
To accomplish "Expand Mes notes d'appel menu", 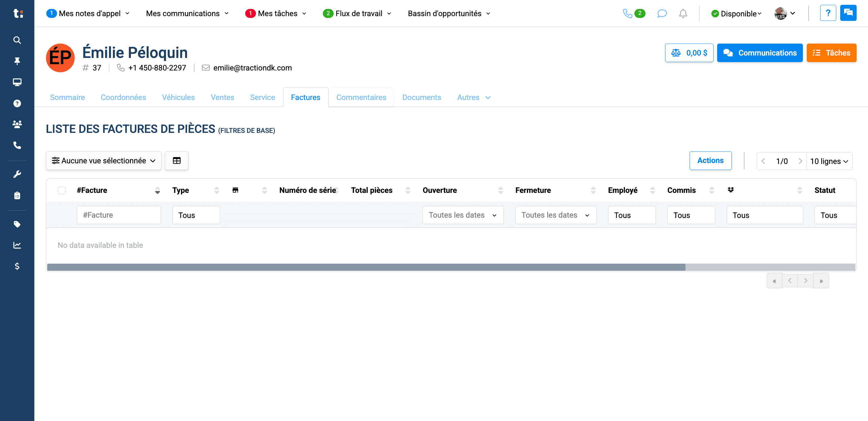I will 88,13.
